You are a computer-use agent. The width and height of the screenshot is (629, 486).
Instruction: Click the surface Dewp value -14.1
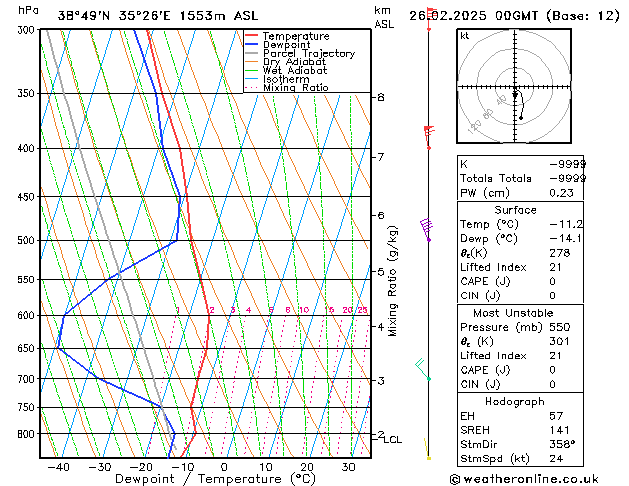pos(565,239)
